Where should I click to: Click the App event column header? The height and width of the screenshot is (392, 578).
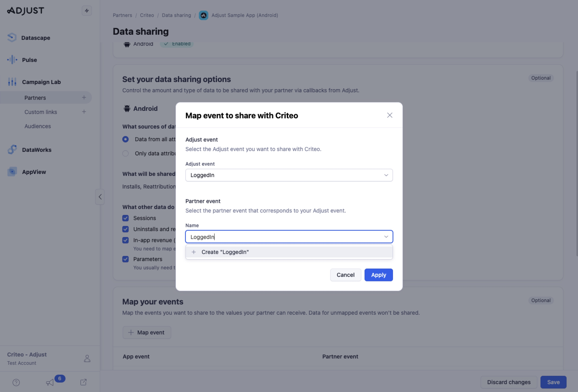point(136,357)
